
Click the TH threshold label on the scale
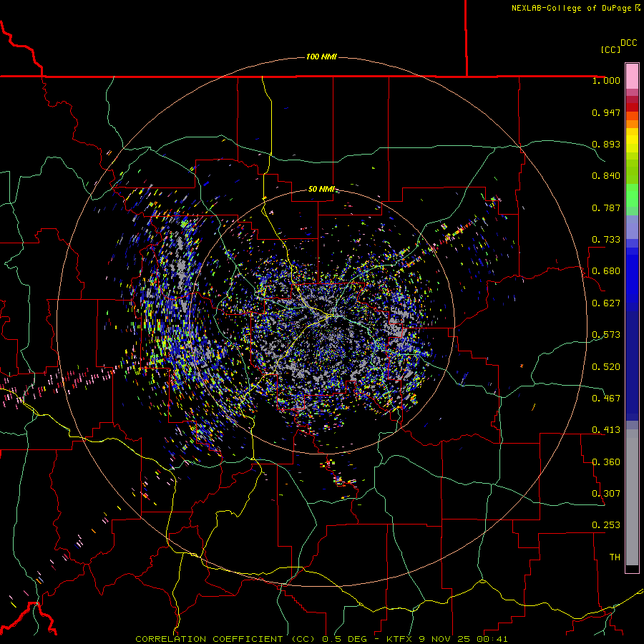615,557
